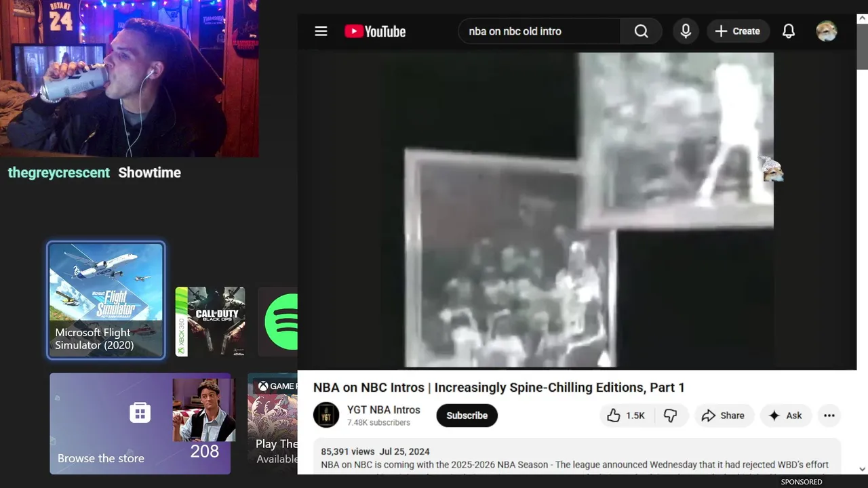Open the Spotify app tile
Image resolution: width=868 pixels, height=488 pixels.
278,321
